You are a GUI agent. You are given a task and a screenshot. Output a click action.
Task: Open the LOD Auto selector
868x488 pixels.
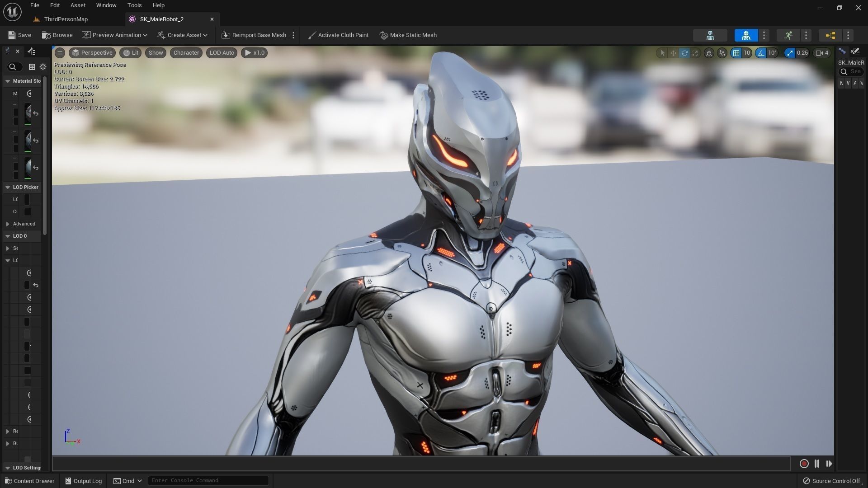click(x=222, y=53)
